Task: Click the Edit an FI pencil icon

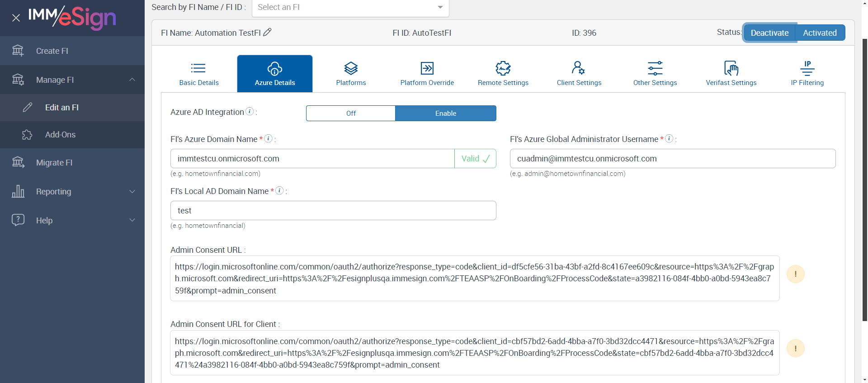Action: pyautogui.click(x=28, y=107)
